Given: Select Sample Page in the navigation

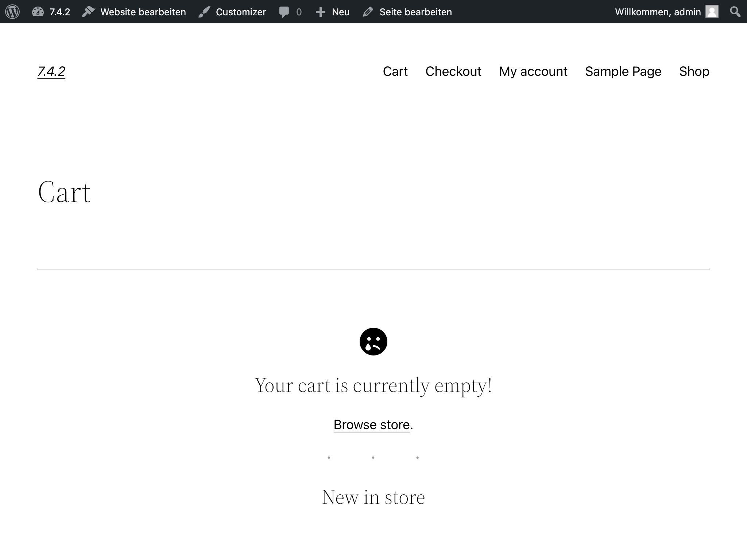Looking at the screenshot, I should tap(623, 71).
